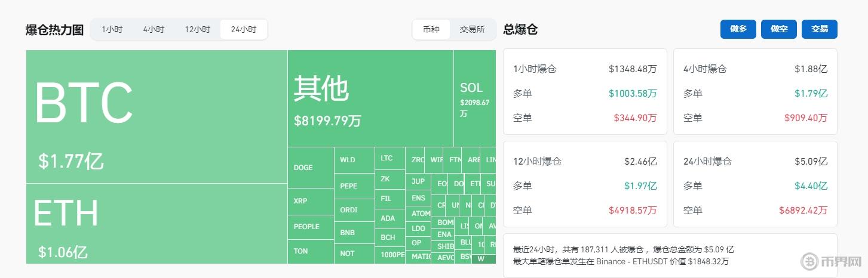Screen dimensions: 868x278
Task: Select the ATOM heatmap tile
Action: click(x=419, y=214)
